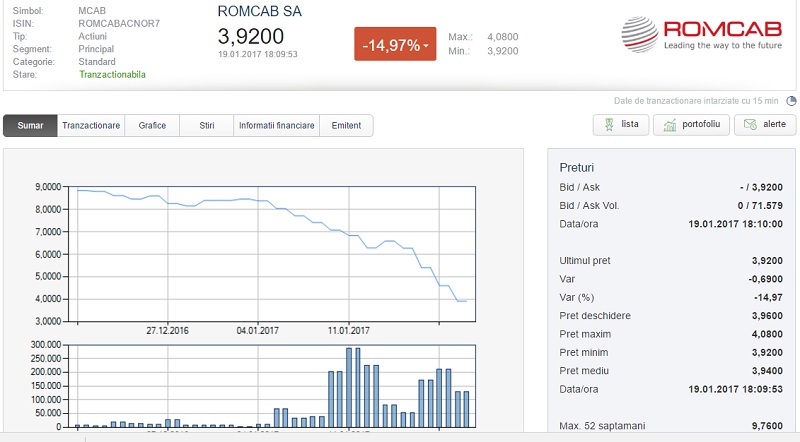
Task: Click the Tranzactionabila status text
Action: point(112,75)
